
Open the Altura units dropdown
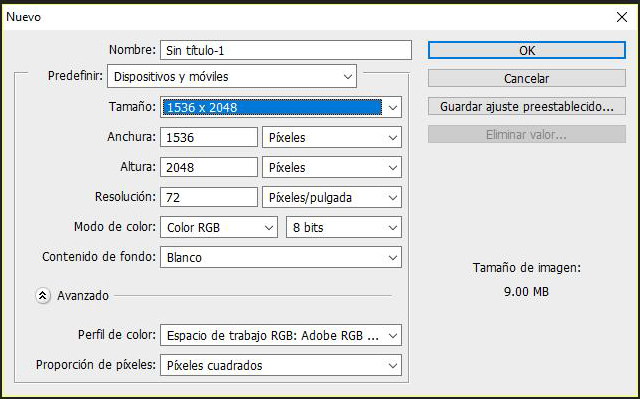pyautogui.click(x=332, y=167)
